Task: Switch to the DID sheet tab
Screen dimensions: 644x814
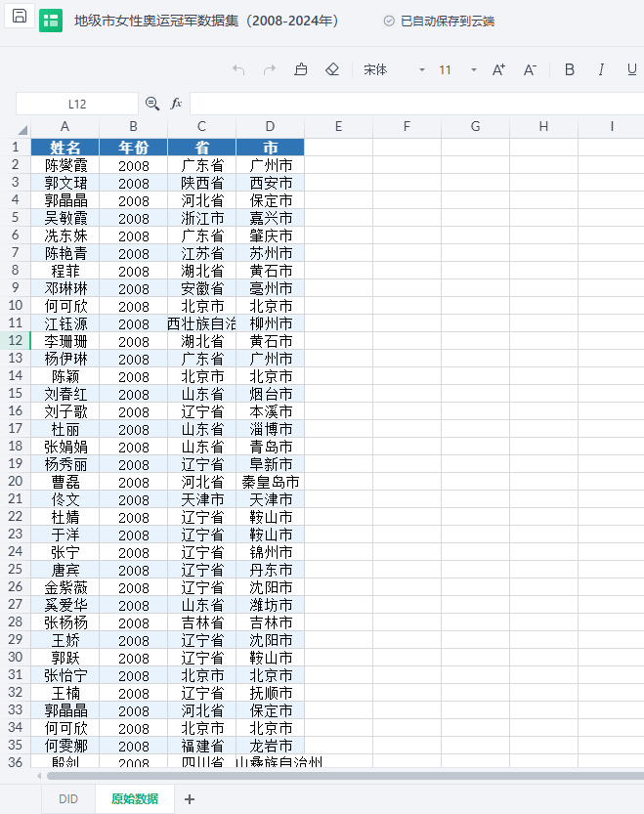Action: click(68, 799)
